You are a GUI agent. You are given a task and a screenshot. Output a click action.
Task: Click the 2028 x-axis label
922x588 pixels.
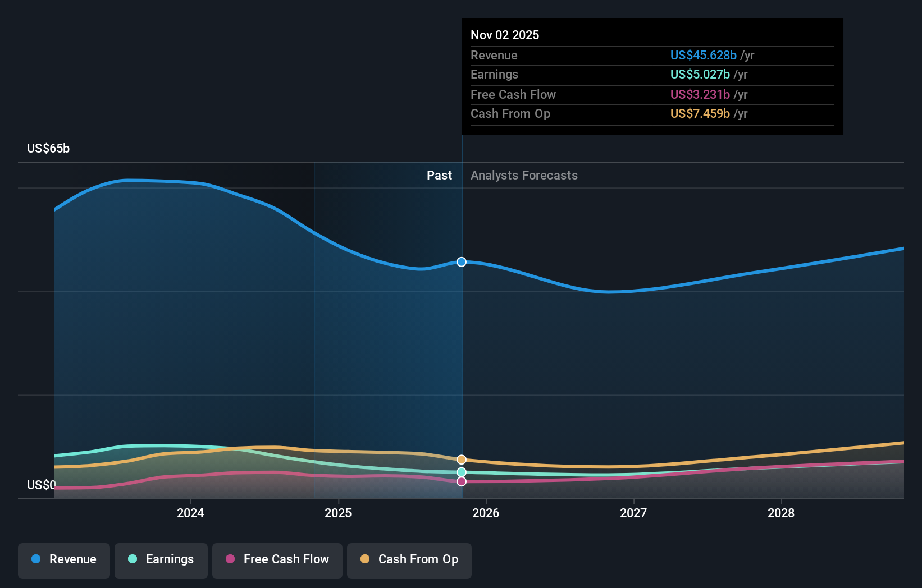click(781, 513)
